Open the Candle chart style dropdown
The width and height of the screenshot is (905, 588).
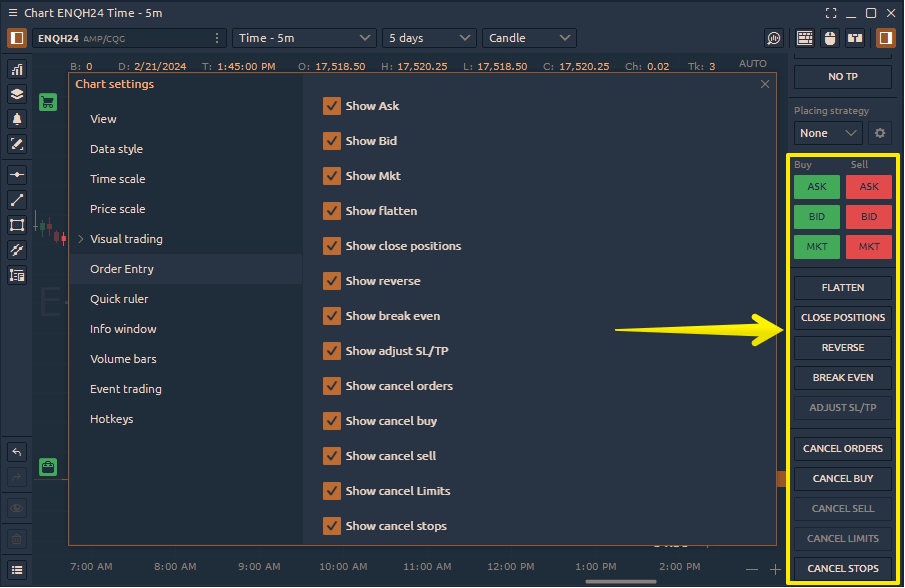coord(529,38)
